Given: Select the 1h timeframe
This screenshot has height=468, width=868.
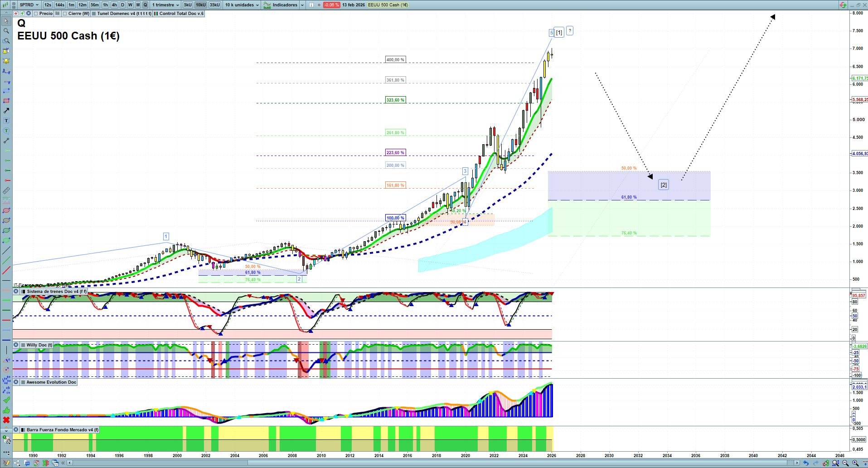Looking at the screenshot, I should (x=106, y=5).
